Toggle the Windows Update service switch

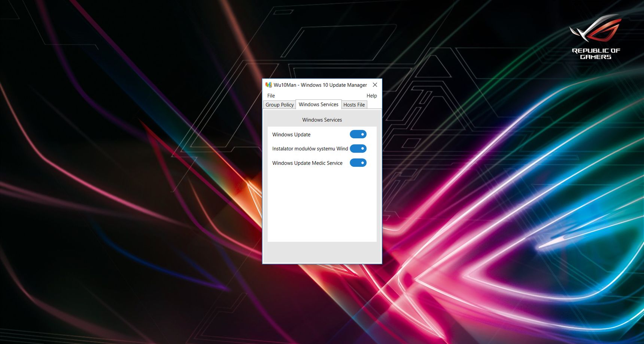(x=358, y=134)
